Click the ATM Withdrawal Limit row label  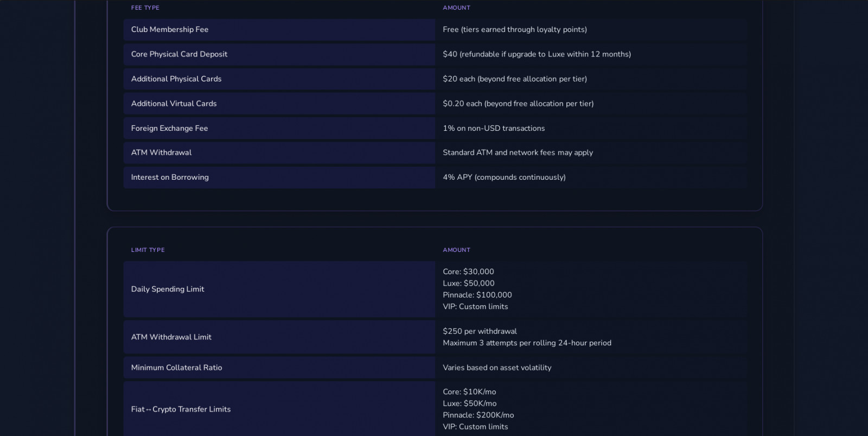pyautogui.click(x=171, y=337)
